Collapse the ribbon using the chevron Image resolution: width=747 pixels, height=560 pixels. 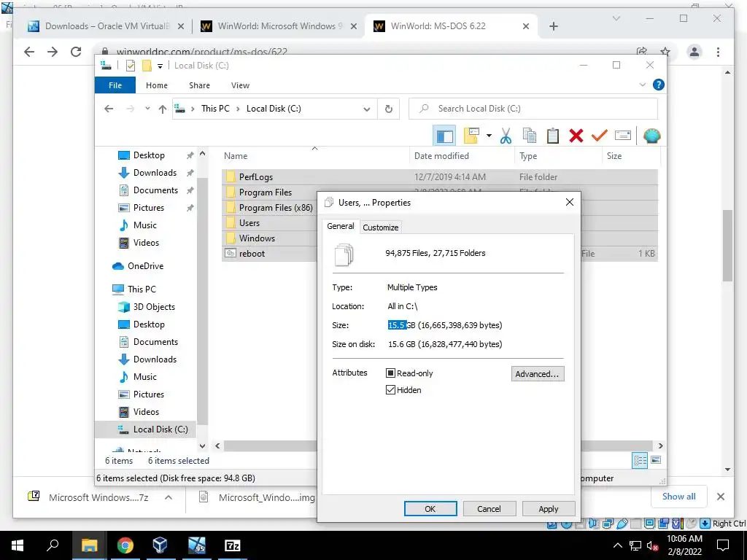tap(642, 85)
